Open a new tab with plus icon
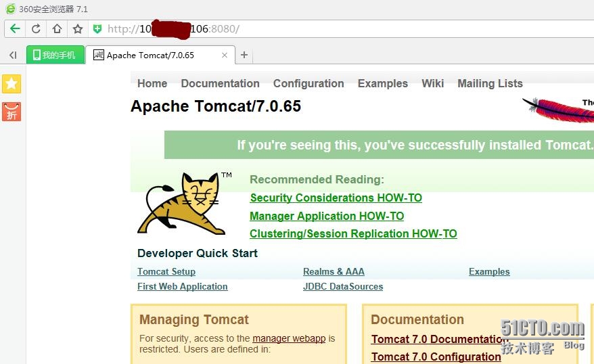The image size is (594, 364). click(x=244, y=55)
